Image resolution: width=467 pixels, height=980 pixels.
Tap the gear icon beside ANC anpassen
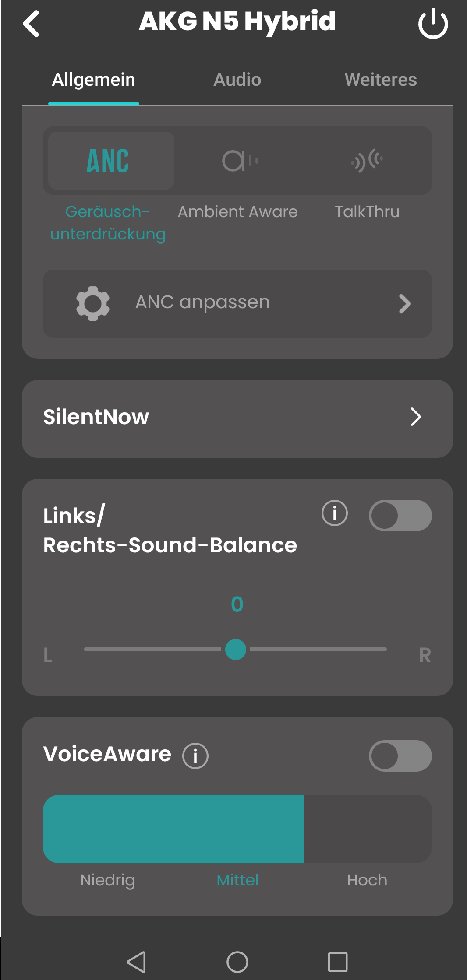[92, 303]
